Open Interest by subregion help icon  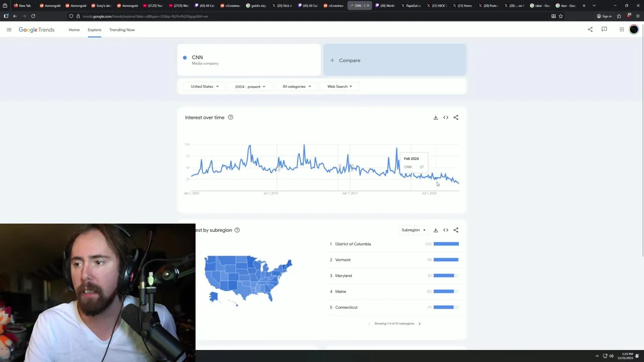tap(237, 230)
